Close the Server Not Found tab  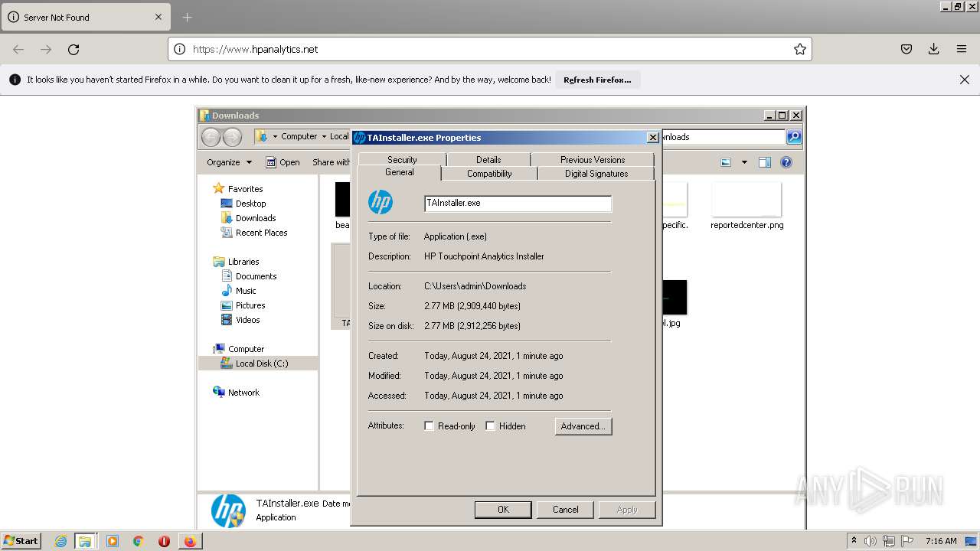159,17
